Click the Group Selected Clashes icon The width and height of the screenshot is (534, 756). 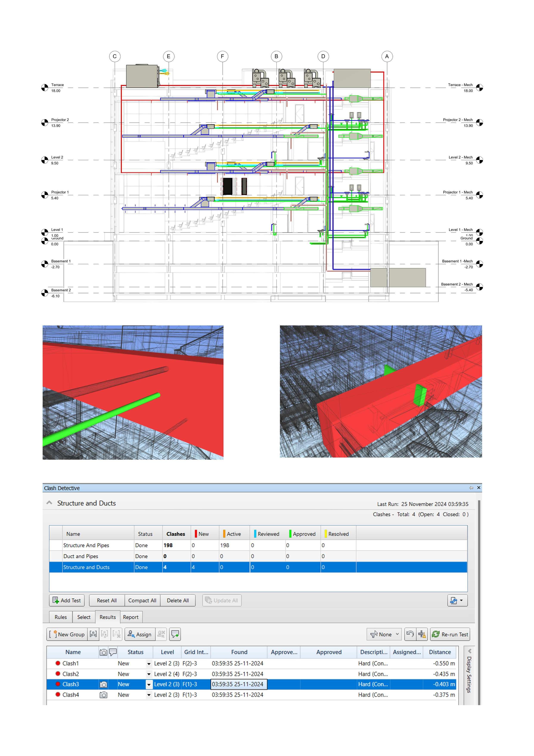[93, 634]
